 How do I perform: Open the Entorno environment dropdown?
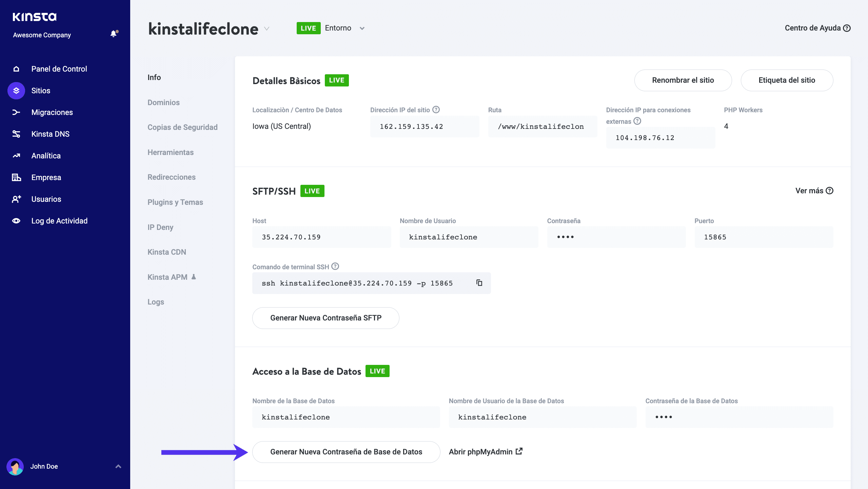pyautogui.click(x=362, y=28)
